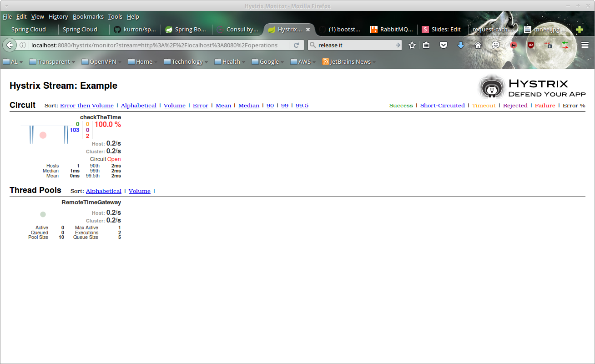The height and width of the screenshot is (364, 595).
Task: Click the mnee.jpg tab thumbnail icon
Action: point(528,30)
